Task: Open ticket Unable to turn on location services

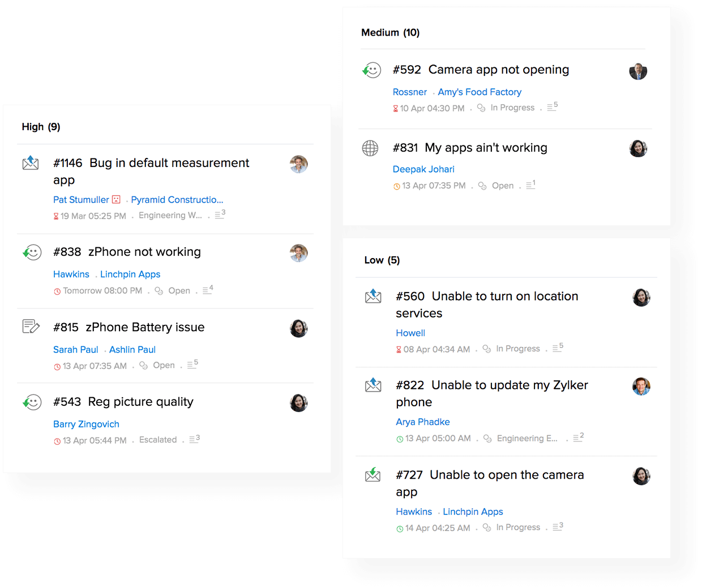Action: [x=487, y=304]
